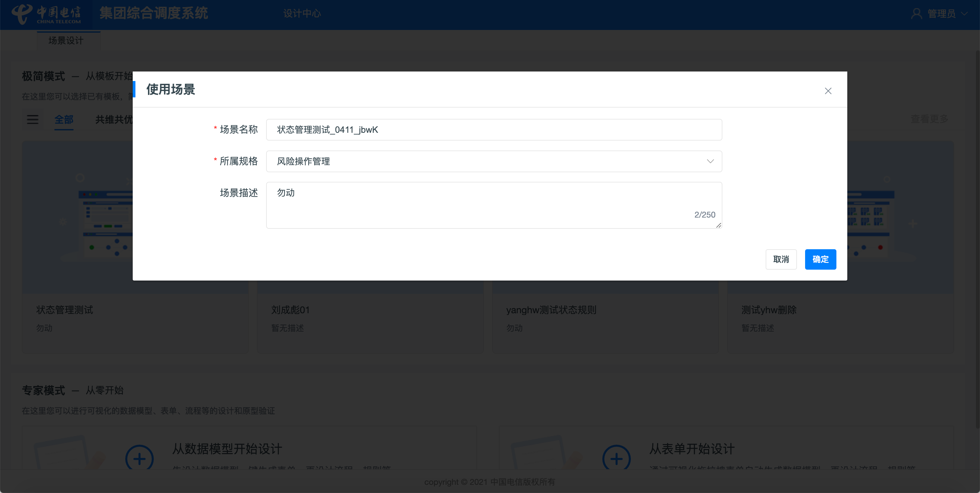Expand the 管理员 account dropdown chevron
The width and height of the screenshot is (980, 493).
click(x=964, y=14)
